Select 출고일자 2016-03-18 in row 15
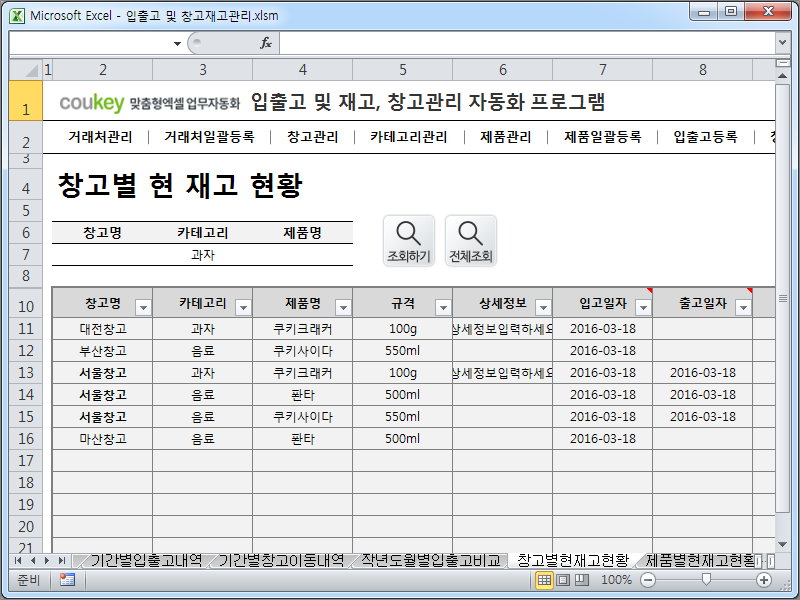 (703, 417)
